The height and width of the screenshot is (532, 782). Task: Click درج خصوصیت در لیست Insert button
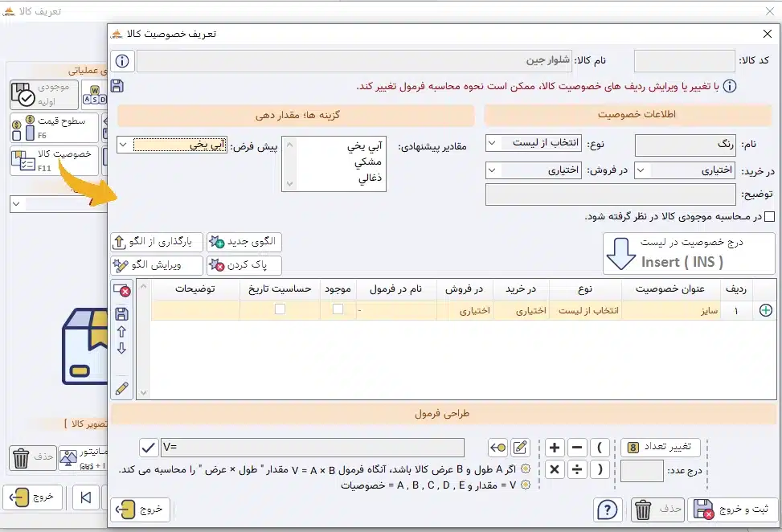click(x=689, y=253)
